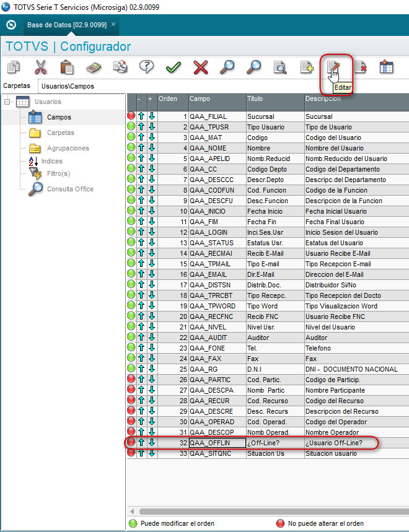Open Indices tree item
Viewport: 409px width, 532px height.
[x=52, y=161]
